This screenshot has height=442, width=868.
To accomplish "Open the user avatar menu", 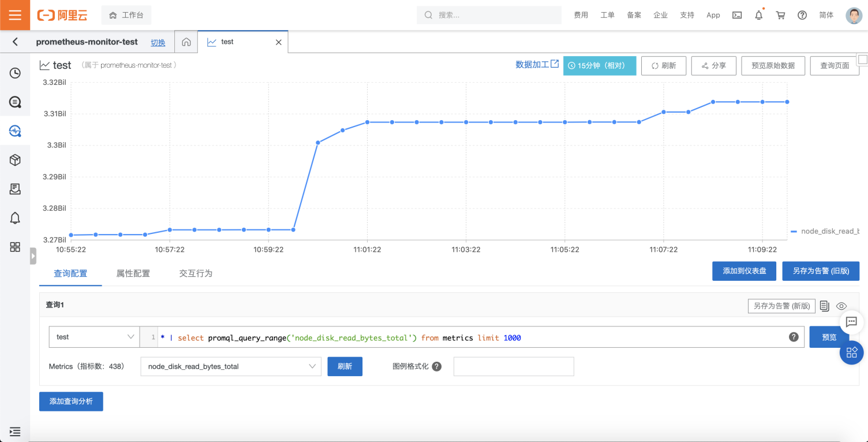I will [854, 16].
